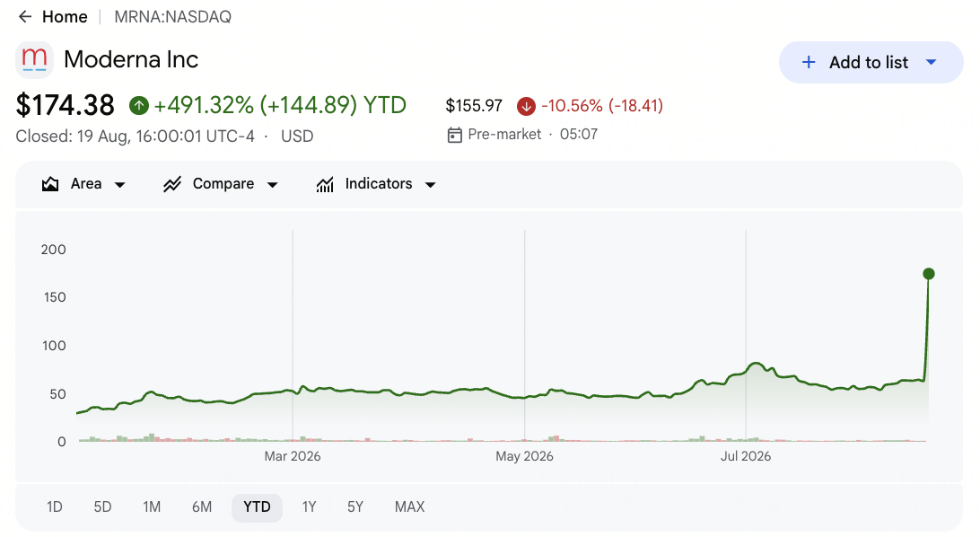This screenshot has width=980, height=537.
Task: Switch to the 1D time range
Action: click(x=55, y=507)
